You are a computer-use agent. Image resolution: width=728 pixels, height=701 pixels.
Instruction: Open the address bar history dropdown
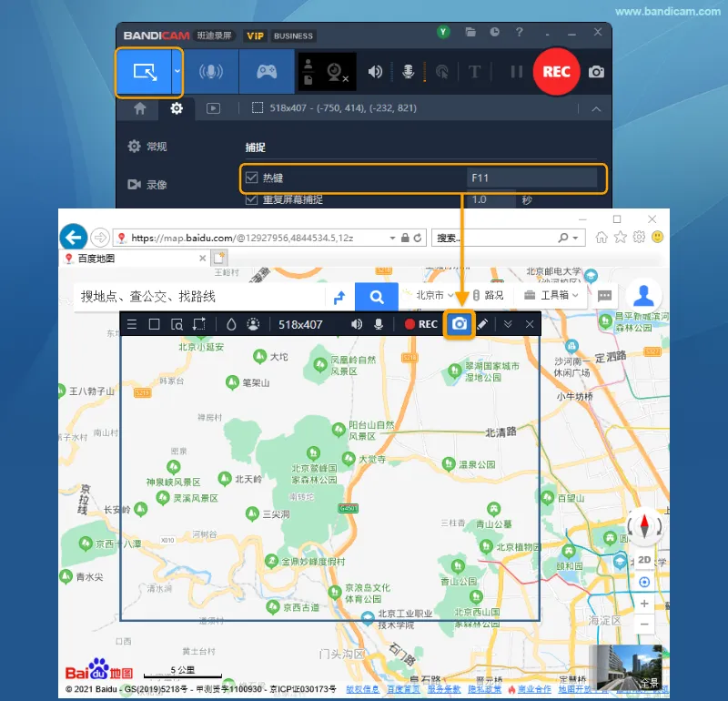click(x=392, y=238)
